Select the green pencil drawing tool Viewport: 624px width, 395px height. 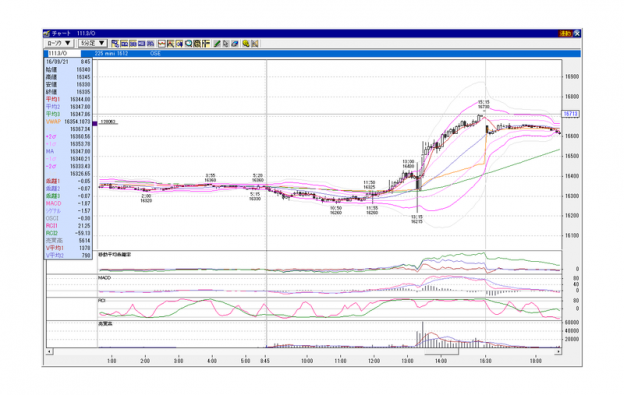(216, 43)
